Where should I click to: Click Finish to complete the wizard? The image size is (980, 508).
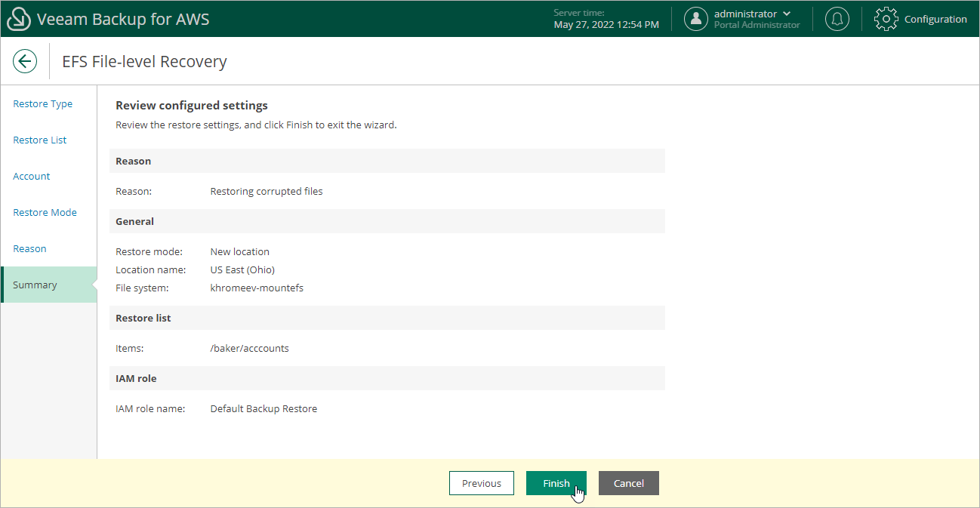coord(556,483)
